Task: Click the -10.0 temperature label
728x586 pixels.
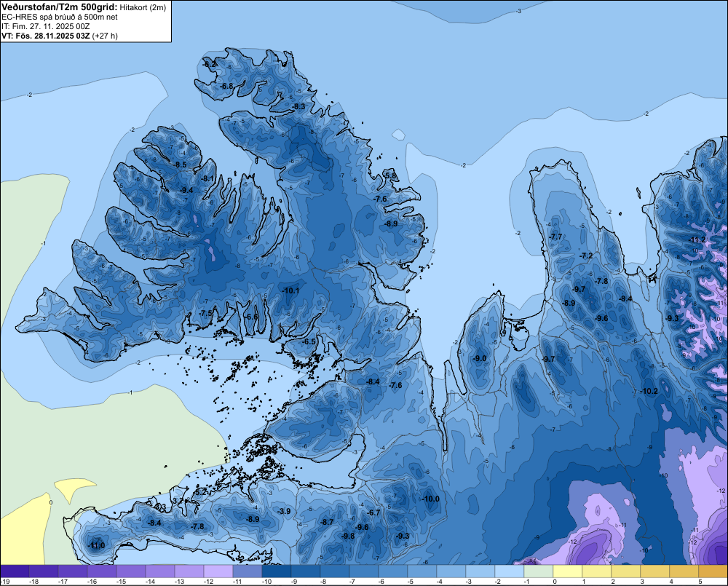Action: [x=431, y=499]
